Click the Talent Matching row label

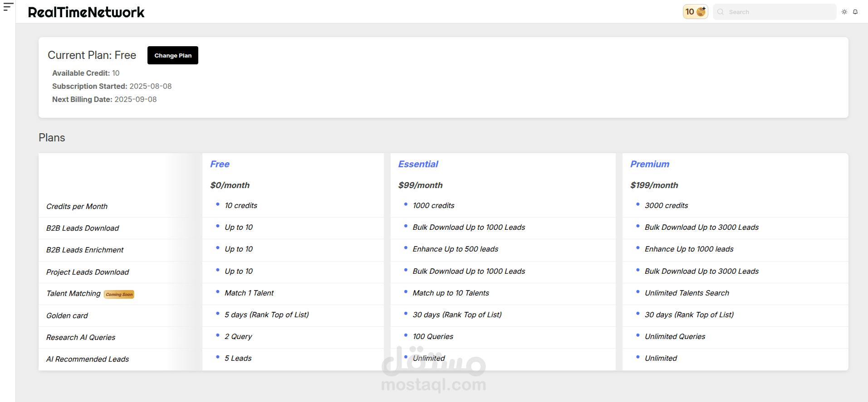point(74,294)
